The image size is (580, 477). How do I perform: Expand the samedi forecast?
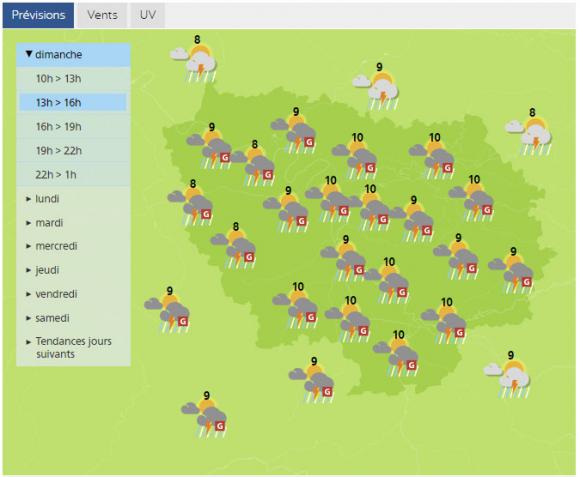[x=73, y=318]
